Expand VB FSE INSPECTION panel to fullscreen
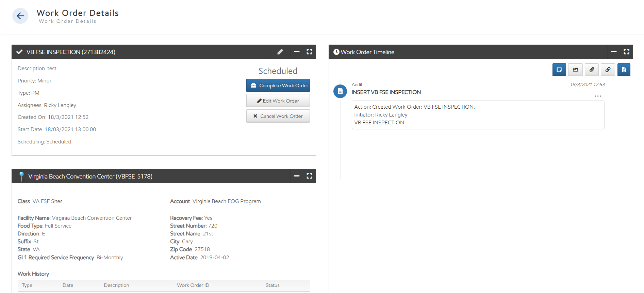Image resolution: width=644 pixels, height=293 pixels. pyautogui.click(x=309, y=52)
